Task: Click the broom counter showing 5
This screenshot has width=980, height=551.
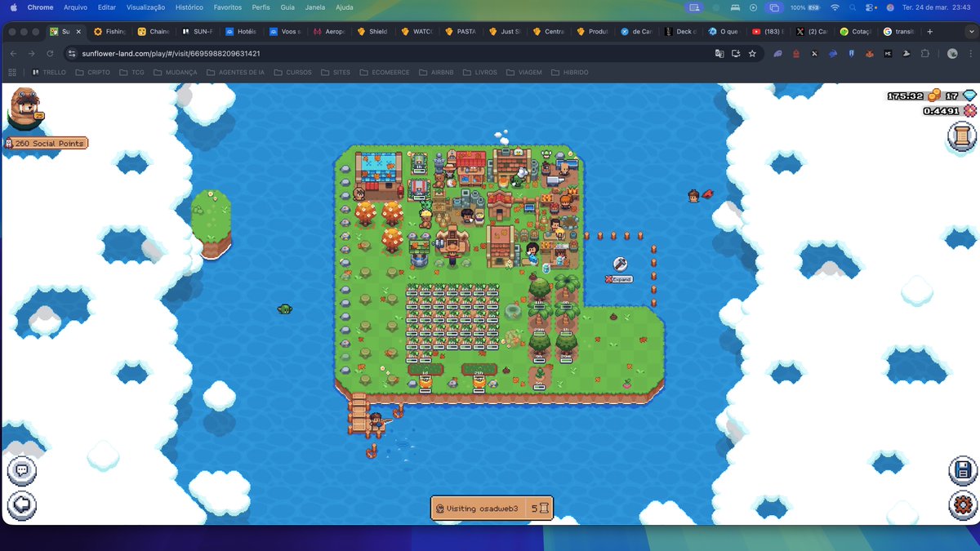Action: 540,508
